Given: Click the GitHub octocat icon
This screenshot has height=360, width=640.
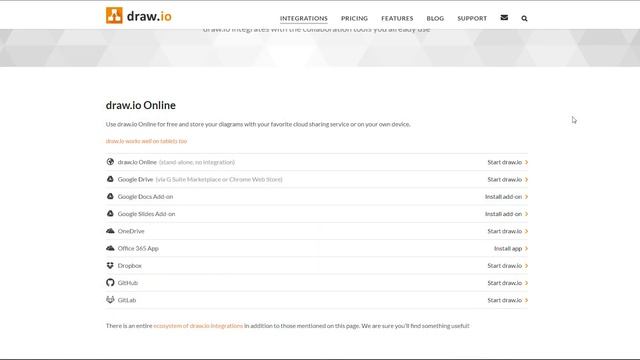Looking at the screenshot, I should click(110, 282).
